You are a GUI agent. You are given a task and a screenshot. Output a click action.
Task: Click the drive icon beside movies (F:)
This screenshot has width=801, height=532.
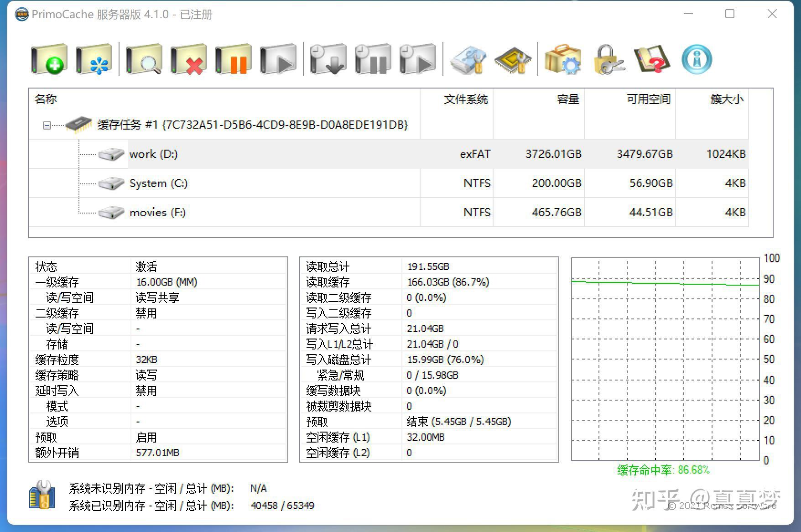pyautogui.click(x=111, y=212)
